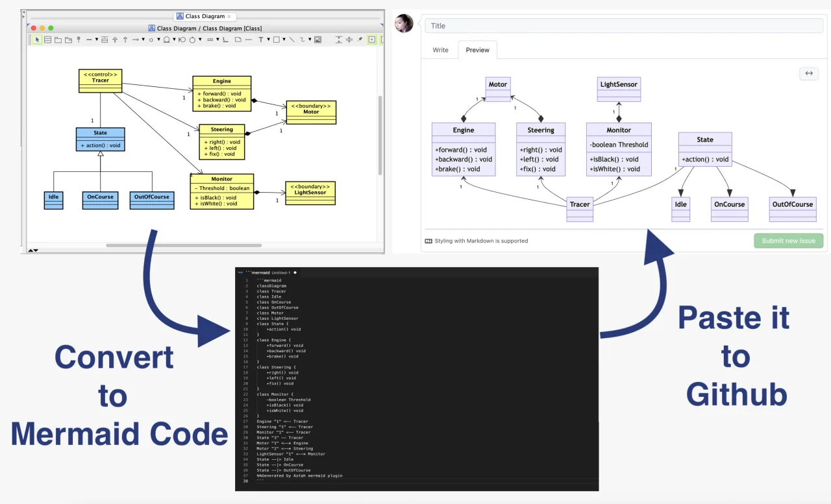
Task: Pick the Note tool with folded corner
Action: (238, 40)
